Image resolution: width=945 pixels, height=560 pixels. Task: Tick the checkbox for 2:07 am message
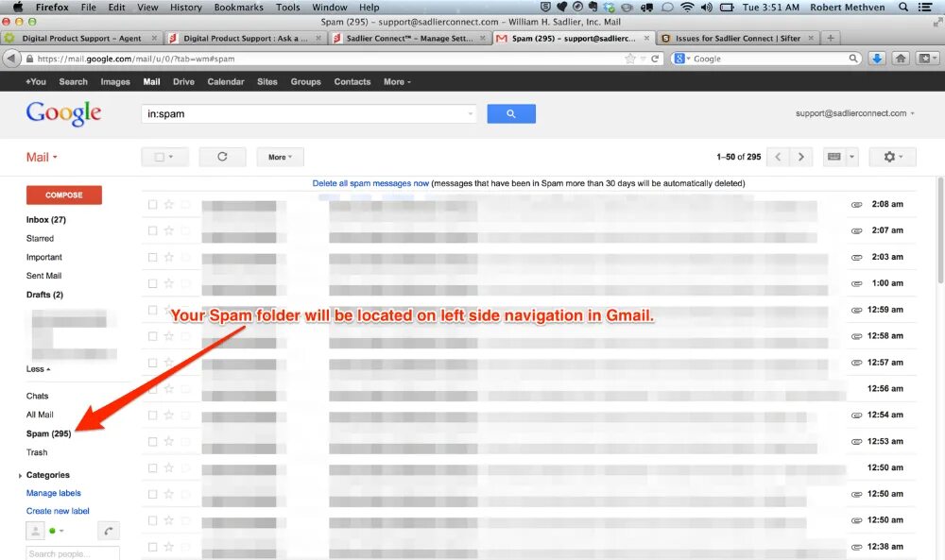[152, 230]
